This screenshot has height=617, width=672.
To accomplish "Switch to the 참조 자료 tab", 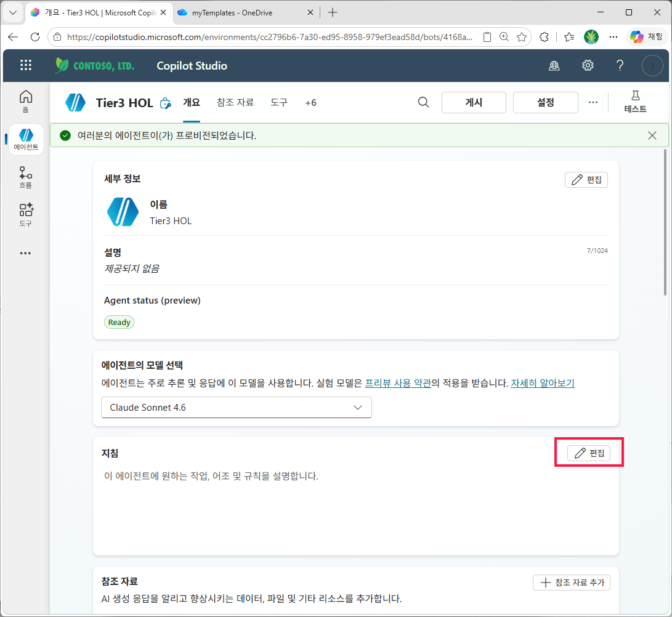I will (x=235, y=102).
